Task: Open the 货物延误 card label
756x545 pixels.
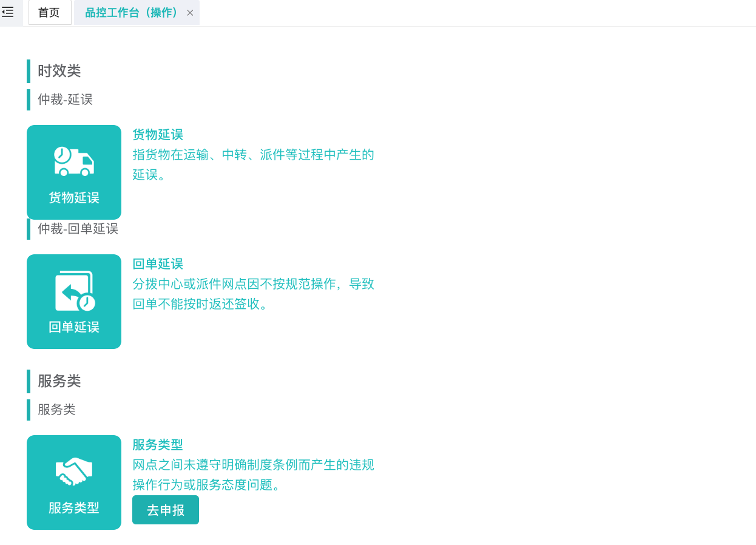Action: [x=74, y=198]
